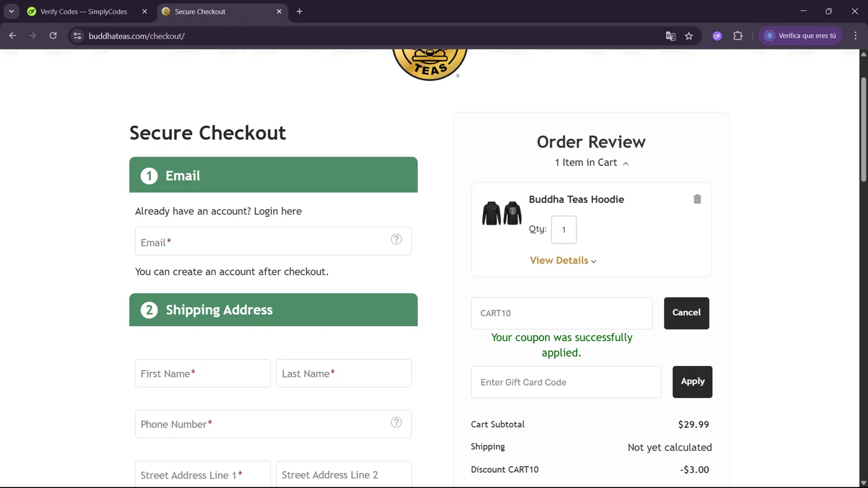
Task: Close the Secure Checkout tab
Action: click(279, 12)
